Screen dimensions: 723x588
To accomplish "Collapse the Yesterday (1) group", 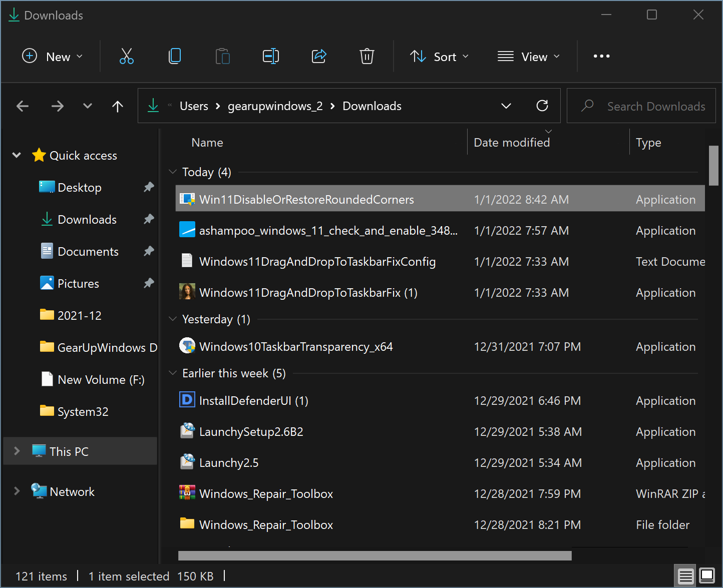I will click(x=173, y=319).
